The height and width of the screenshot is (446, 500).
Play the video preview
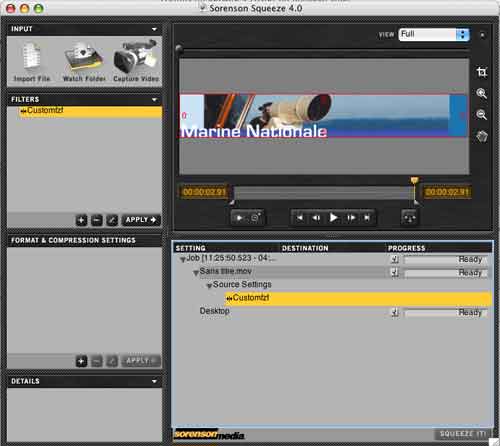click(x=333, y=218)
